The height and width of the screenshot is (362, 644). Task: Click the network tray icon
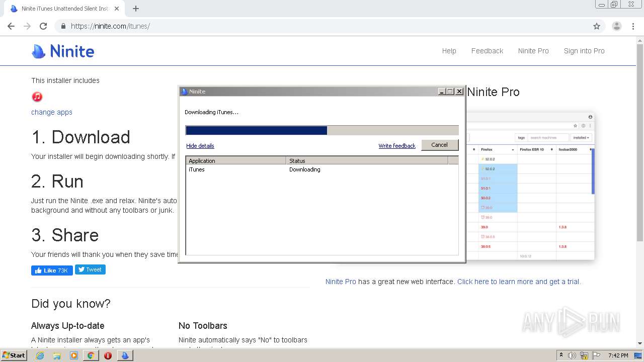[584, 355]
